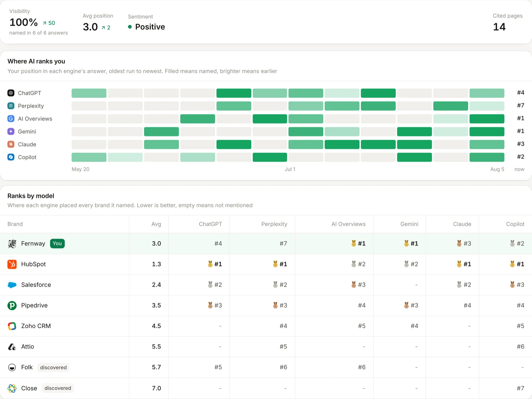The width and height of the screenshot is (532, 399).
Task: Click the avg position trend arrow
Action: 103,28
